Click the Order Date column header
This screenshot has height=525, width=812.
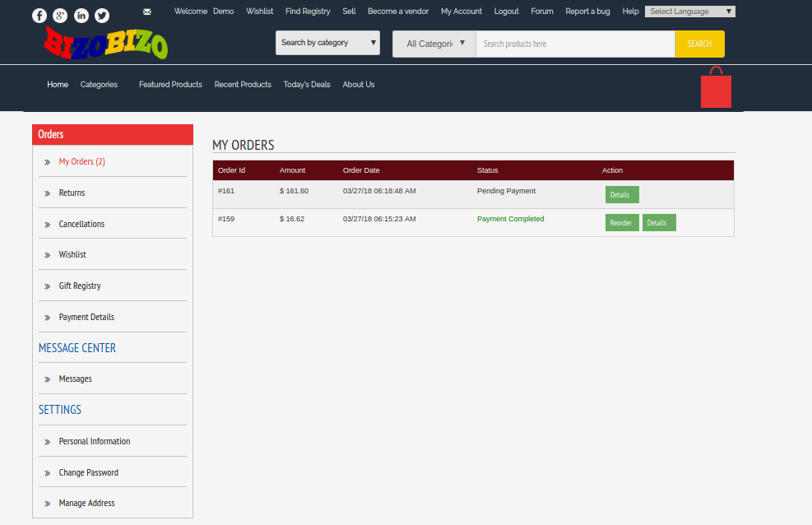(361, 170)
